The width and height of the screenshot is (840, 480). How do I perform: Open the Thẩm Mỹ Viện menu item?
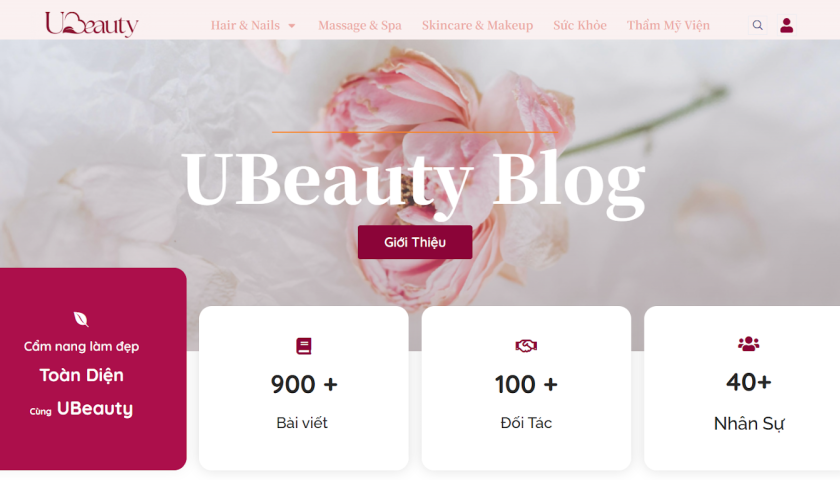tap(668, 25)
